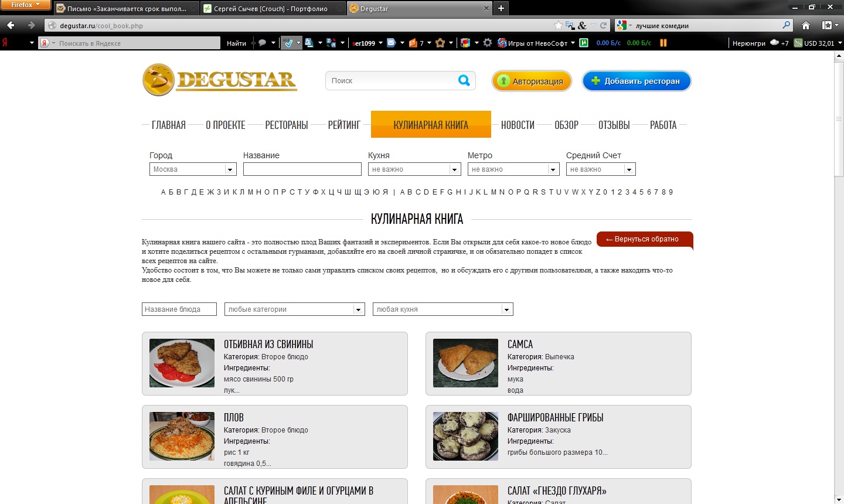This screenshot has width=844, height=504.
Task: Click the Самса photo thumbnail
Action: (465, 363)
